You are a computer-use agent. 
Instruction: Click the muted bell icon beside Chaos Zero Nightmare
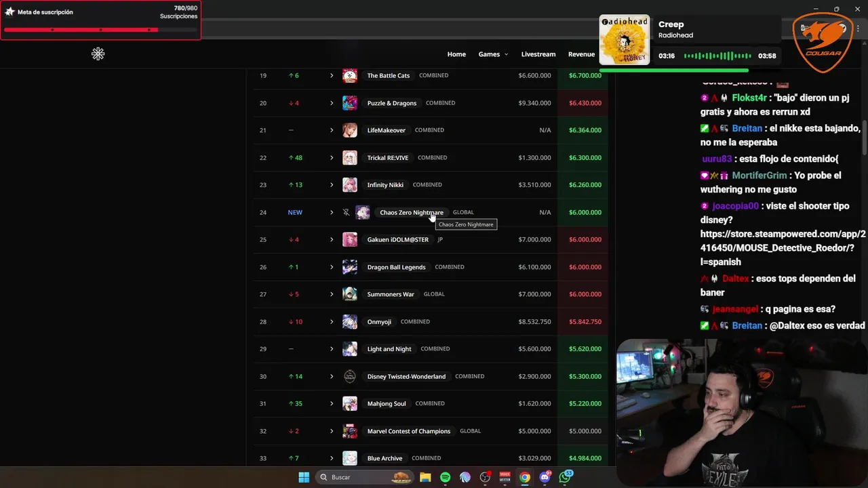[346, 212]
